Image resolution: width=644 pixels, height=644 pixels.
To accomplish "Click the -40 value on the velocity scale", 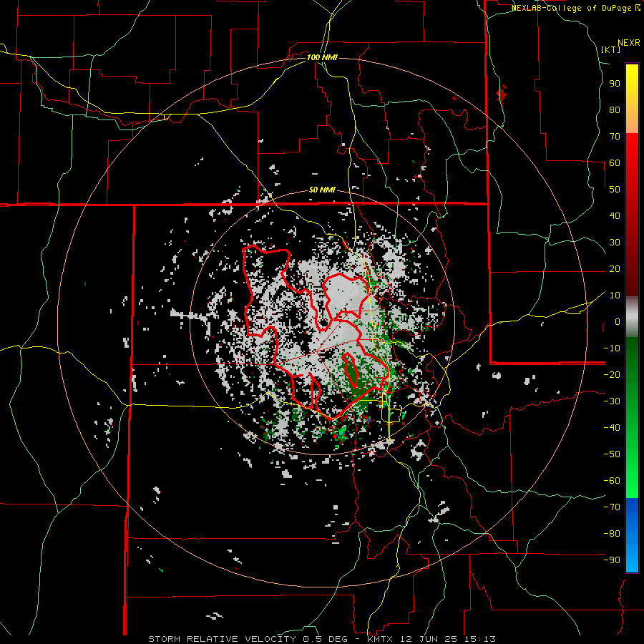I will 612,428.
